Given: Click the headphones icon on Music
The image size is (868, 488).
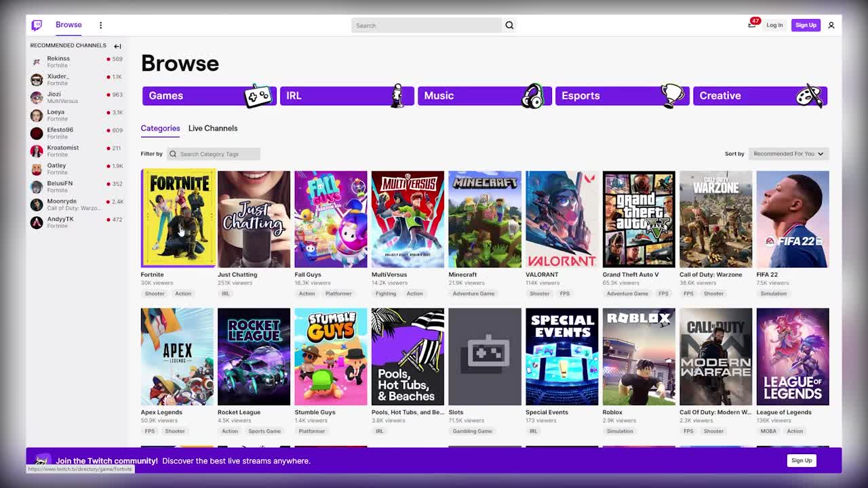Looking at the screenshot, I should (533, 96).
